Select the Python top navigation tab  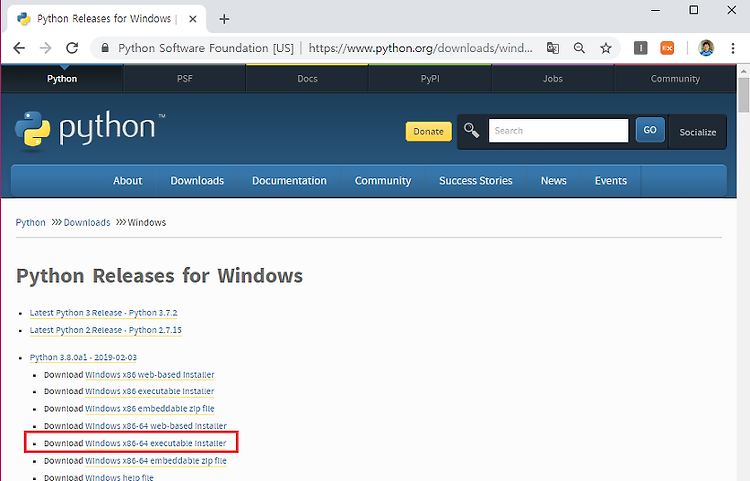(62, 78)
